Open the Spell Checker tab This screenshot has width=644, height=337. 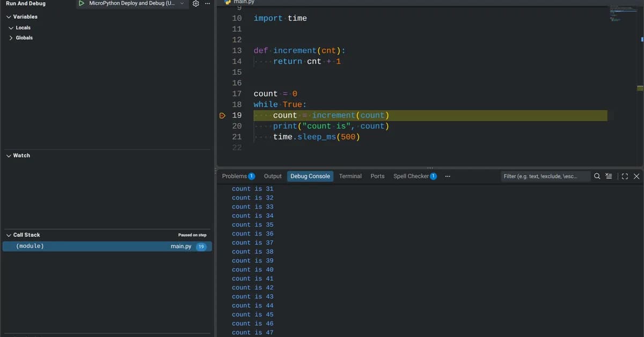(x=415, y=176)
